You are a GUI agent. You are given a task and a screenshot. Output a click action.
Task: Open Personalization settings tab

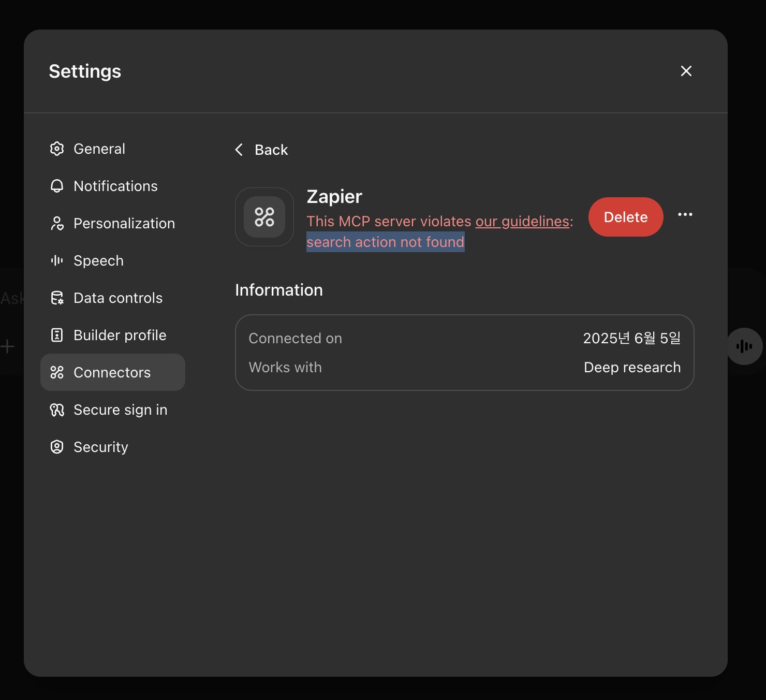[x=113, y=224]
